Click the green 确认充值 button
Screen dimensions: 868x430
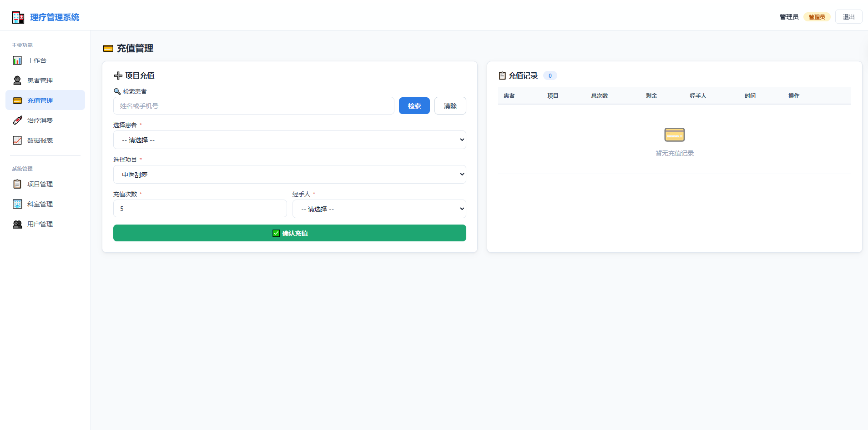tap(290, 233)
